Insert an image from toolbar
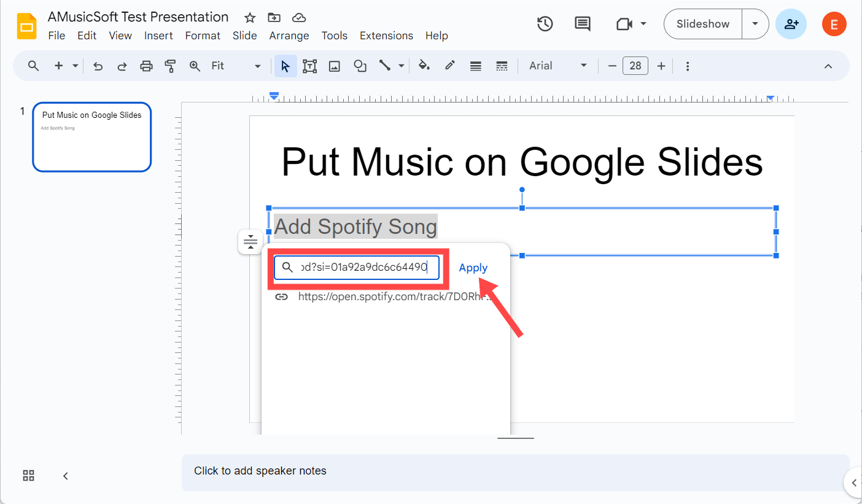862x504 pixels. 335,66
